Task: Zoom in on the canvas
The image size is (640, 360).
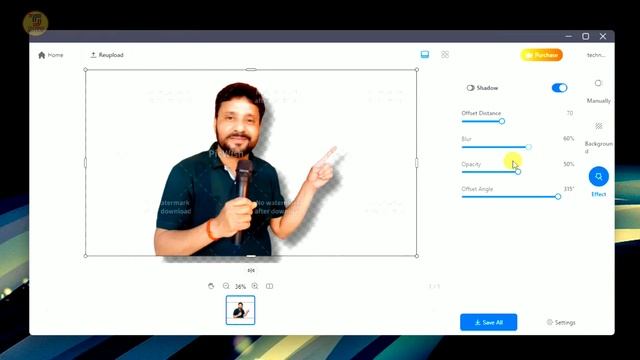Action: [x=255, y=286]
